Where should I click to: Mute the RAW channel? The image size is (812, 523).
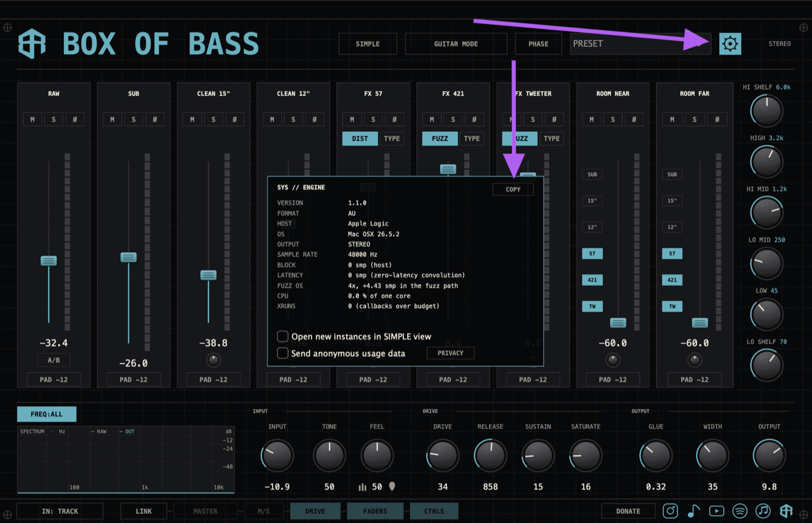(32, 120)
